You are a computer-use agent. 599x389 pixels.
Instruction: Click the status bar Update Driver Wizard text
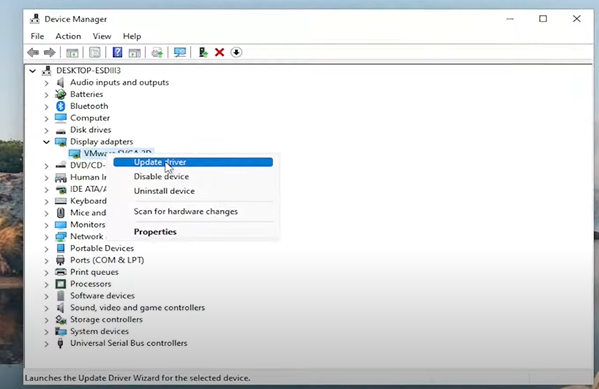tap(138, 378)
